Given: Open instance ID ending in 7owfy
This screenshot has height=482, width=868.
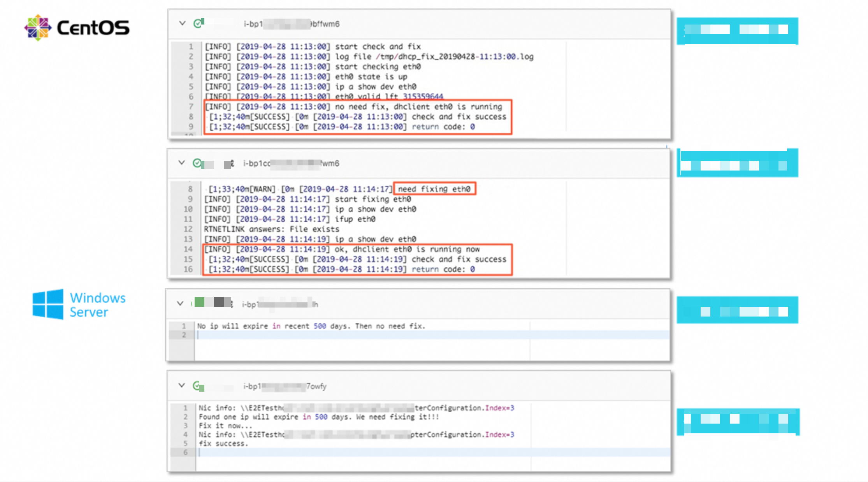Looking at the screenshot, I should click(x=285, y=386).
